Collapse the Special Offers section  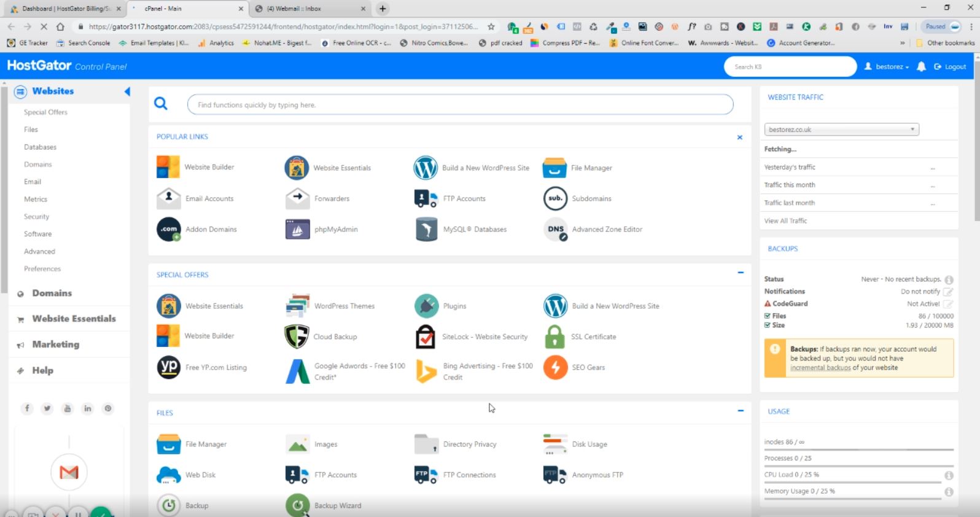(741, 272)
